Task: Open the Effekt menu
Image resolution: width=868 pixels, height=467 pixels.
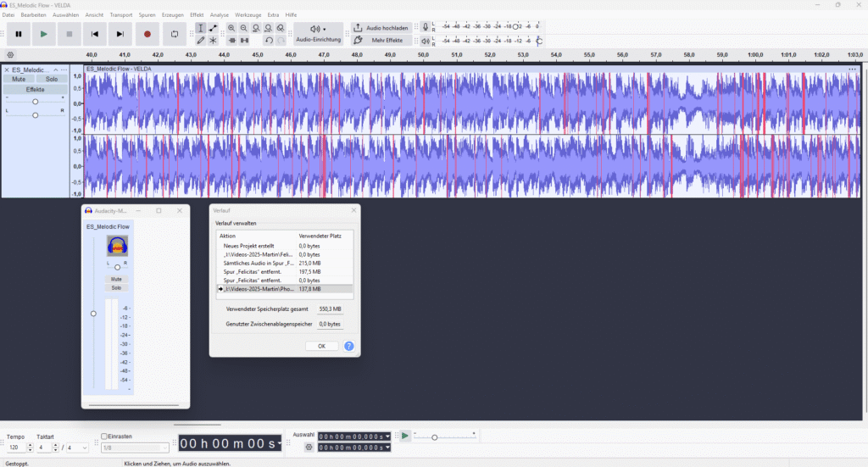Action: pos(197,15)
